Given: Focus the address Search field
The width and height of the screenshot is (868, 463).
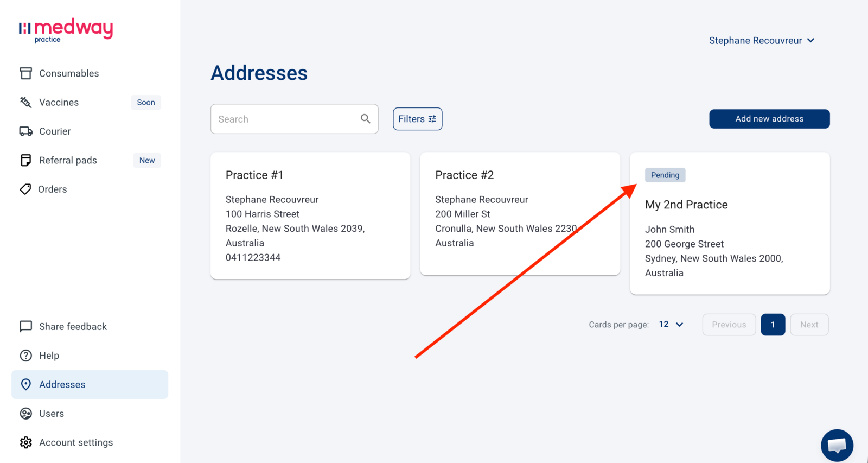Looking at the screenshot, I should (x=294, y=119).
